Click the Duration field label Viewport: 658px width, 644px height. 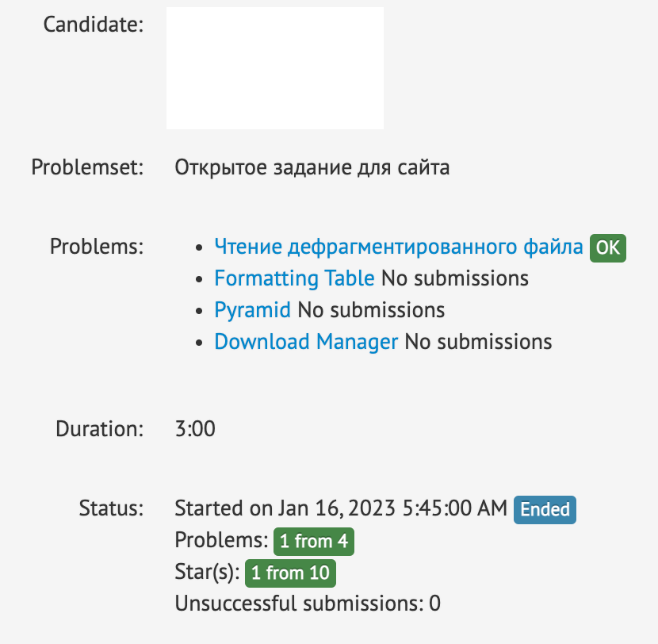click(99, 429)
